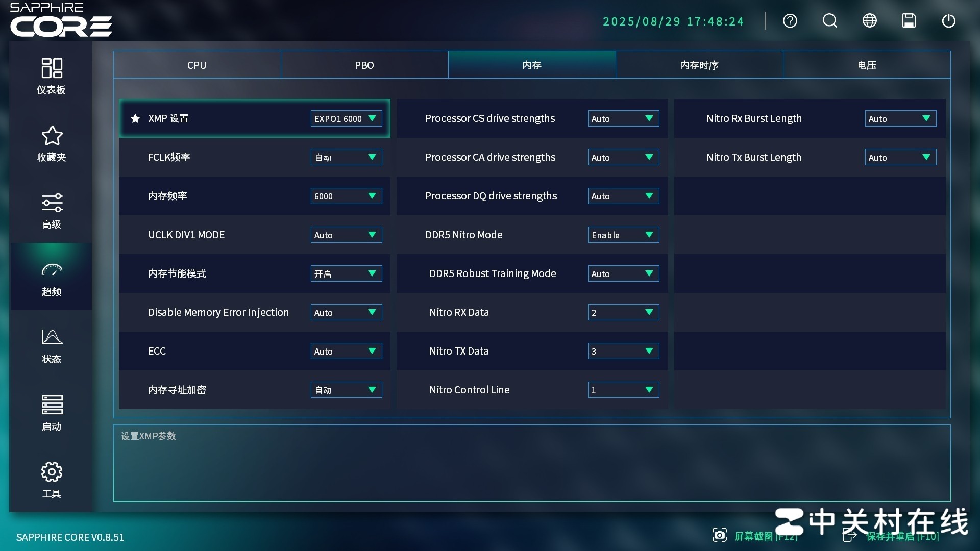Click the camera screenshot icon at bottom
Viewport: 980px width, 551px height.
click(x=719, y=535)
